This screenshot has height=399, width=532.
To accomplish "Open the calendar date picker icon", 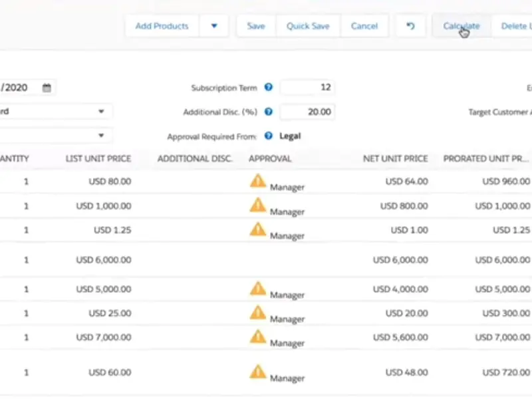I will pyautogui.click(x=47, y=88).
